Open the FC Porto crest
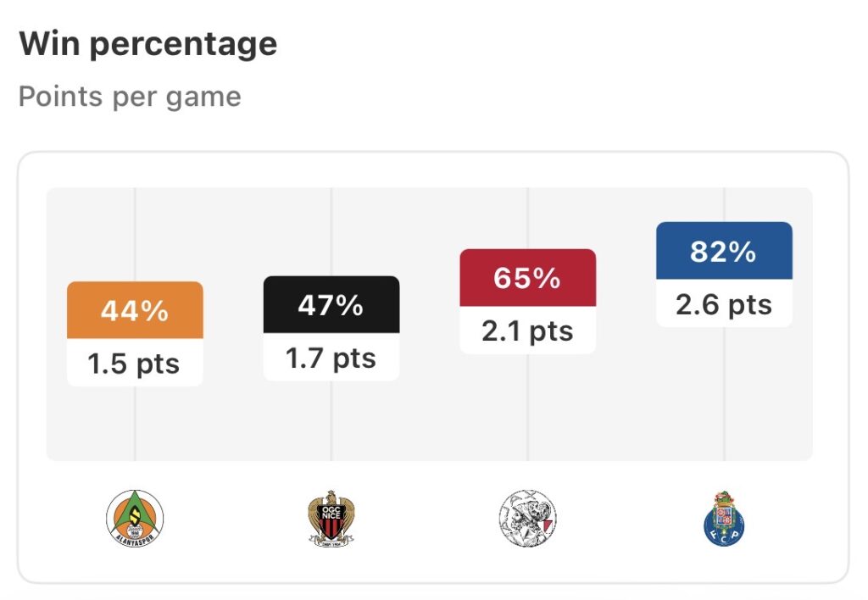This screenshot has width=868, height=600. (x=724, y=517)
